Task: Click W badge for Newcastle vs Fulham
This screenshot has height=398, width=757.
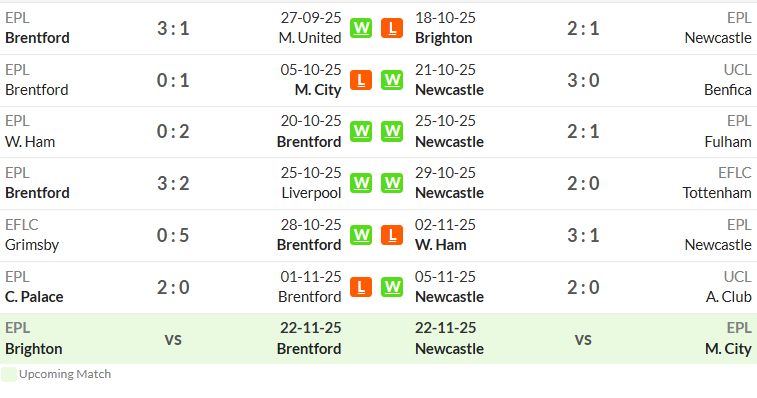Action: tap(392, 131)
